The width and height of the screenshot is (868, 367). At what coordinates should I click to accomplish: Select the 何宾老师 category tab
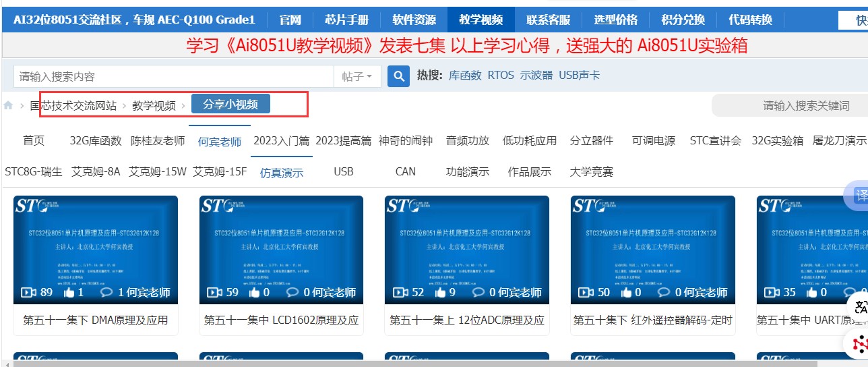tap(220, 142)
